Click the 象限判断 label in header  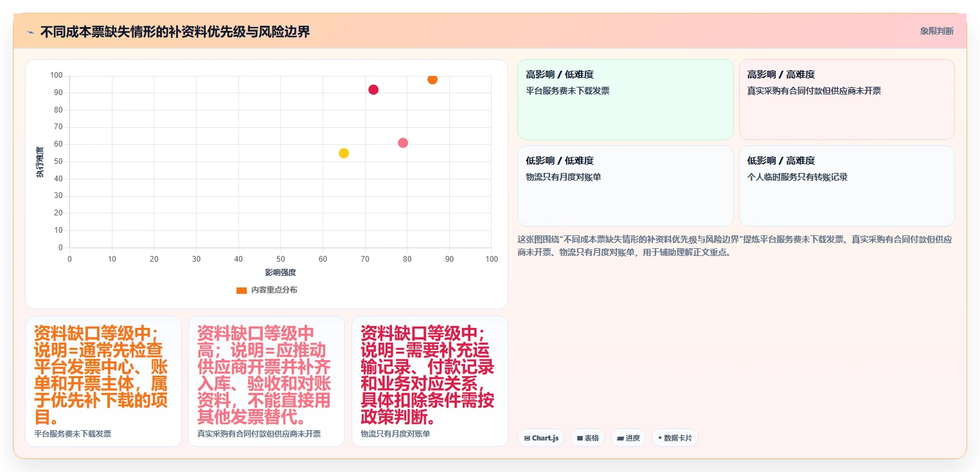click(x=936, y=31)
